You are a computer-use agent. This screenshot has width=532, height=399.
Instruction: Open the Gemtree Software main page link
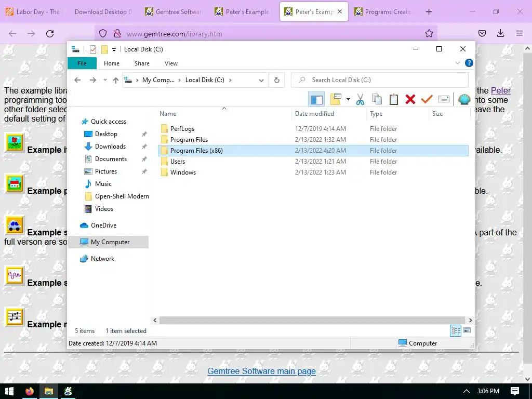tap(262, 371)
